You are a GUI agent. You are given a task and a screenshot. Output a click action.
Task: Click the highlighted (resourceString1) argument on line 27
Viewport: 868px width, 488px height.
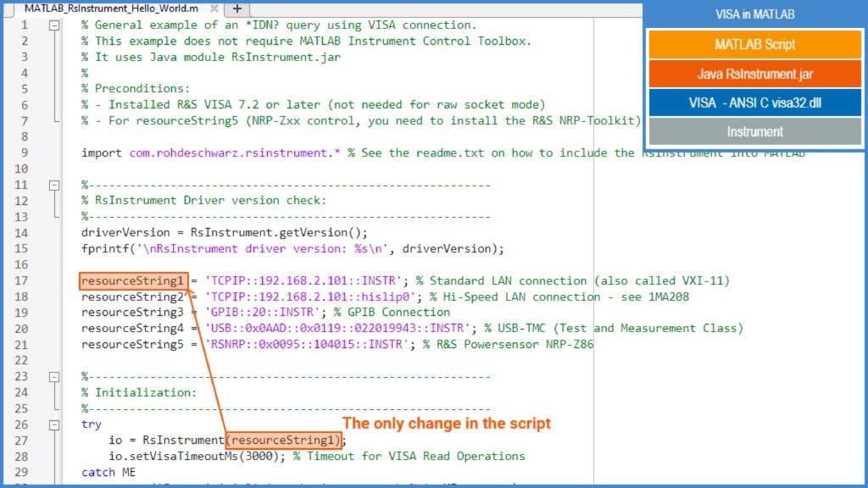[x=284, y=440]
